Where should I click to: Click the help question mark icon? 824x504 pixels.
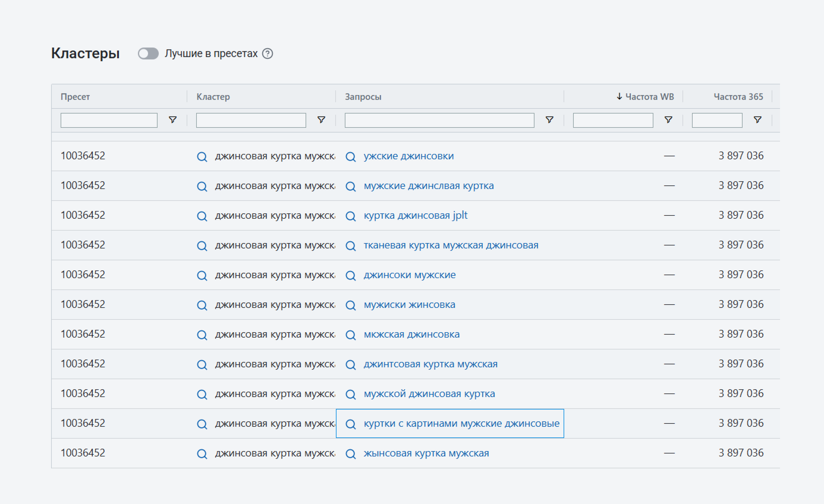point(267,53)
